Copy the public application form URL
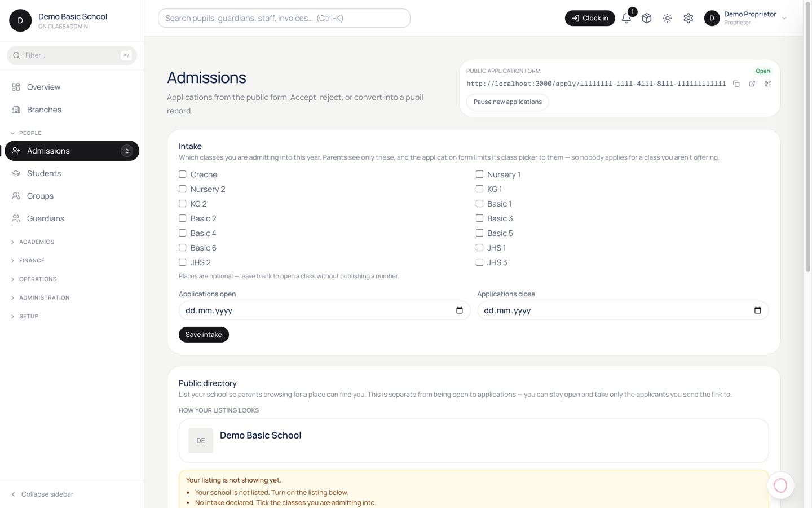 [x=736, y=84]
